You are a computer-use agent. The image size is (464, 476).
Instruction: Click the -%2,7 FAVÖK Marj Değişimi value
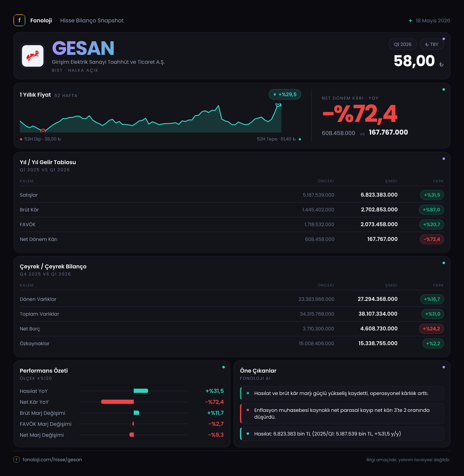216,424
